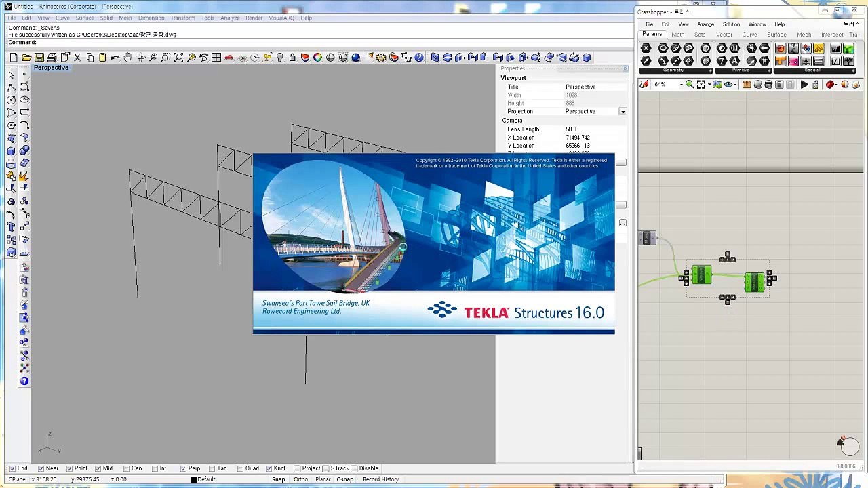The width and height of the screenshot is (868, 488).
Task: Expand the Primitive panel with plus
Action: pyautogui.click(x=770, y=70)
